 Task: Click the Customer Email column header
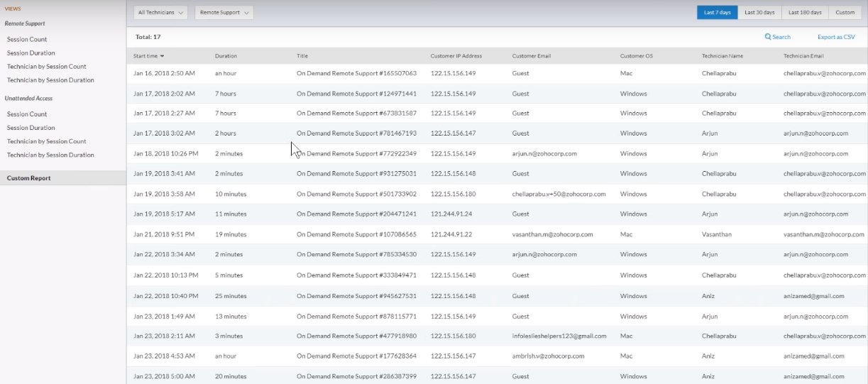pos(532,56)
